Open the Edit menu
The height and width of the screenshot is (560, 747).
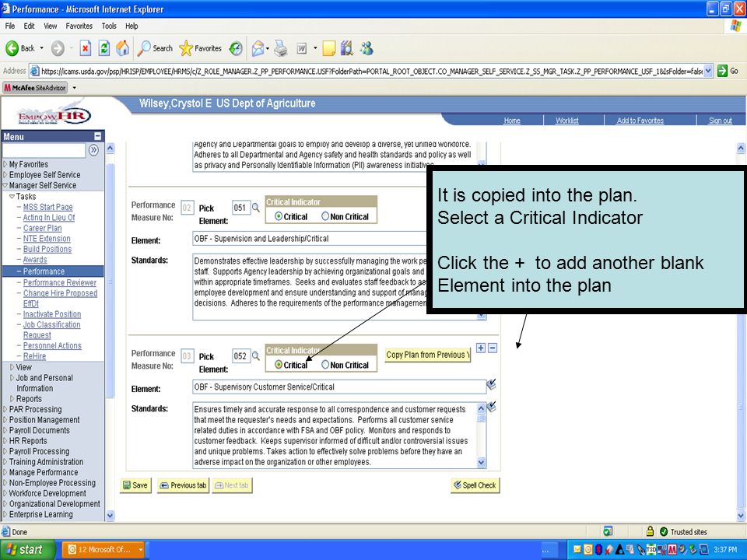[x=29, y=26]
